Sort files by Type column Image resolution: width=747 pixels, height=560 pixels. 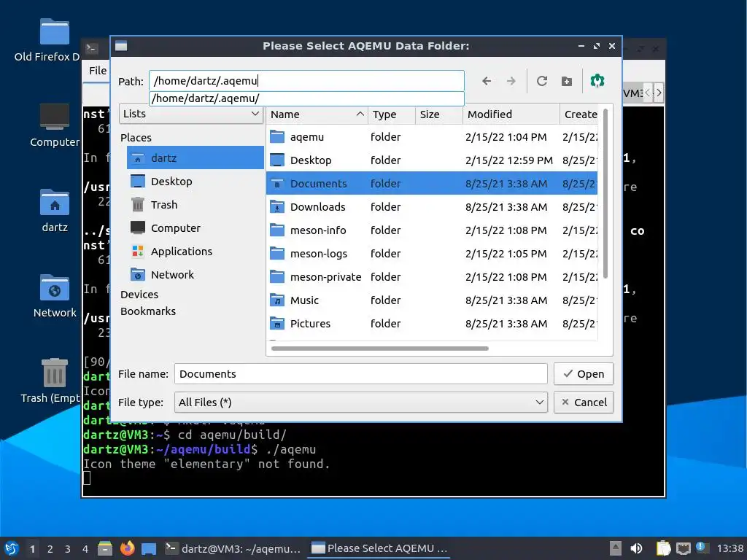click(x=391, y=114)
